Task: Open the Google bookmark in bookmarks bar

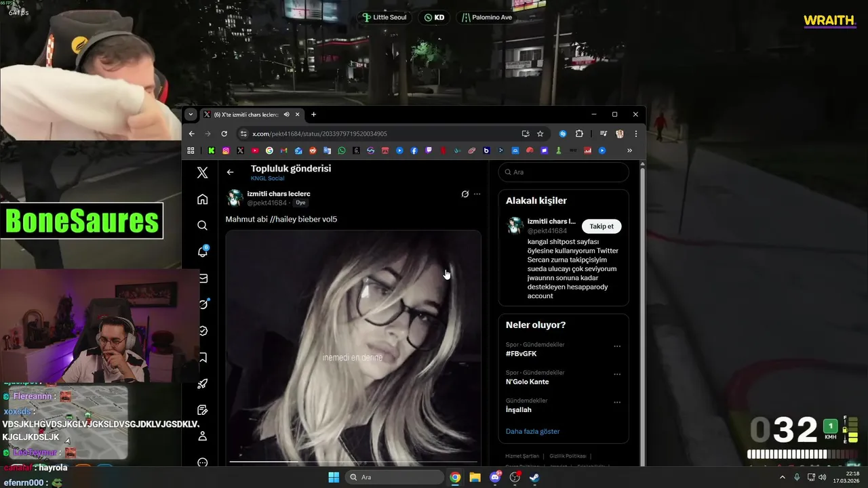Action: tap(269, 150)
